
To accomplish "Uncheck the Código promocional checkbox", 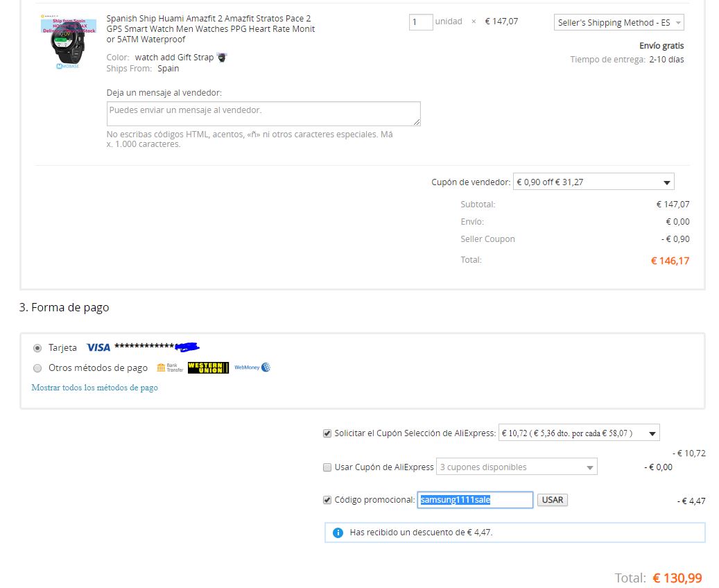I will [x=327, y=500].
